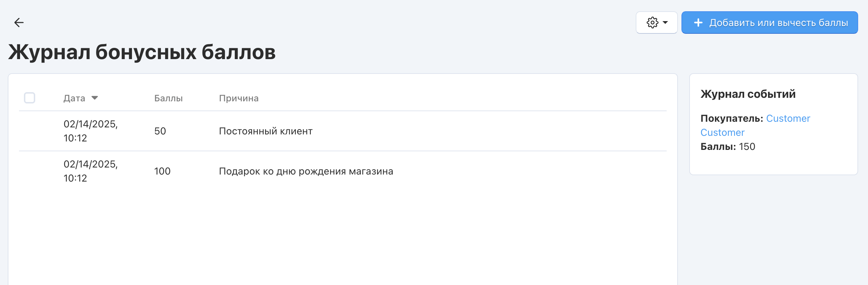Expand the caret next to the gear
The width and height of the screenshot is (868, 285).
[x=665, y=23]
